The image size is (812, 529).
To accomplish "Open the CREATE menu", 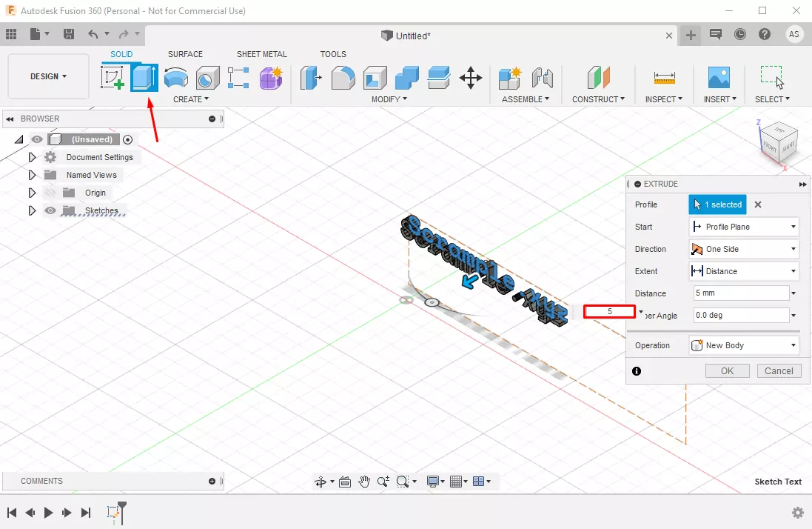I will (x=190, y=99).
